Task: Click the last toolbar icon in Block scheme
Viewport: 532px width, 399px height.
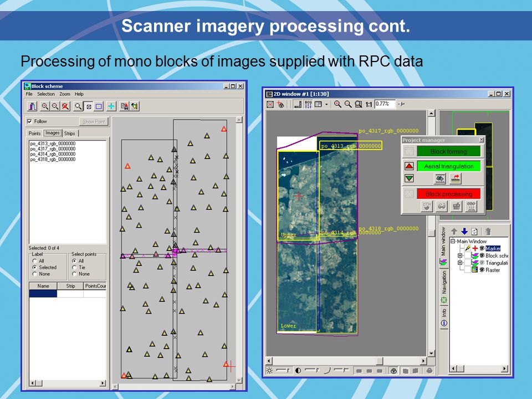Action: (x=135, y=106)
